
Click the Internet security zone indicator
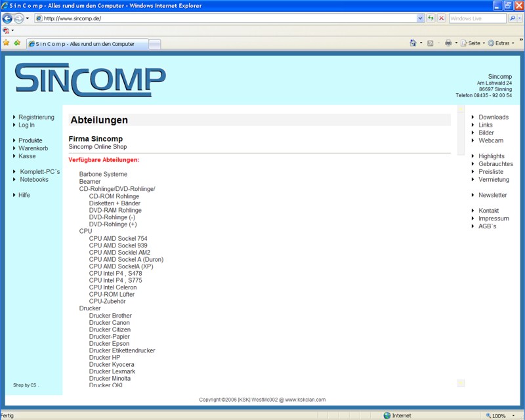point(398,415)
